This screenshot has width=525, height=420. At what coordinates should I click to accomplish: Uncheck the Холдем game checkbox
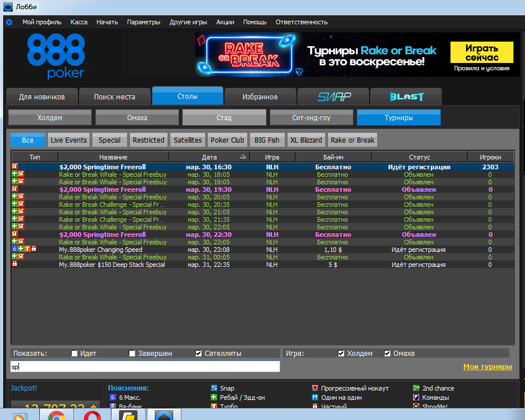click(x=341, y=354)
